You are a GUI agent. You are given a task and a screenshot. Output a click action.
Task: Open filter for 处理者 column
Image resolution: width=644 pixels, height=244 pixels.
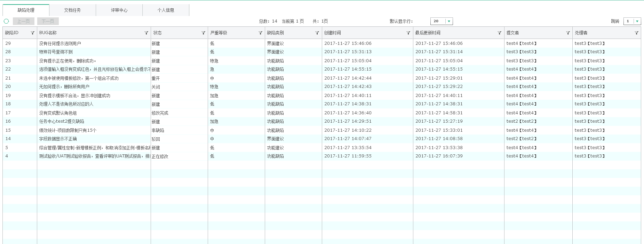click(x=637, y=33)
